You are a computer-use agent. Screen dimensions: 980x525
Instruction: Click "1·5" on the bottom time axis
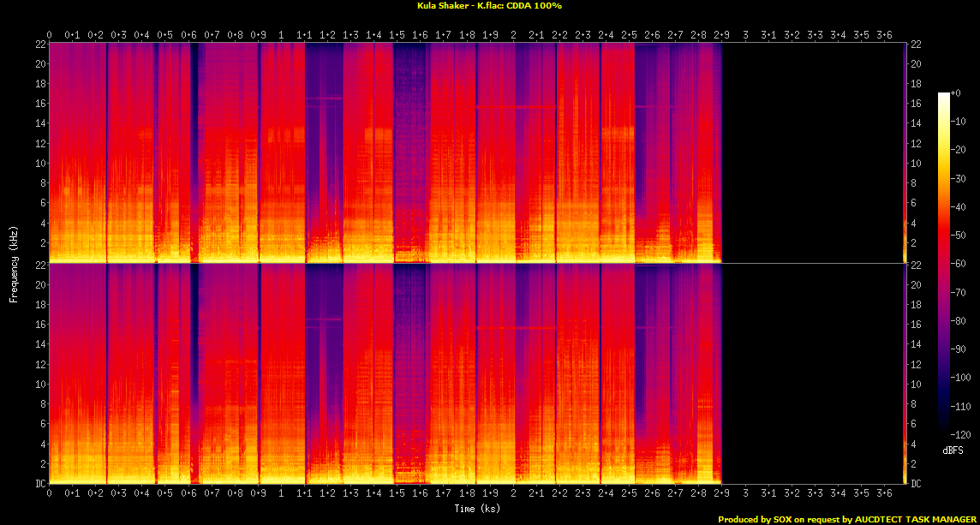click(x=397, y=493)
